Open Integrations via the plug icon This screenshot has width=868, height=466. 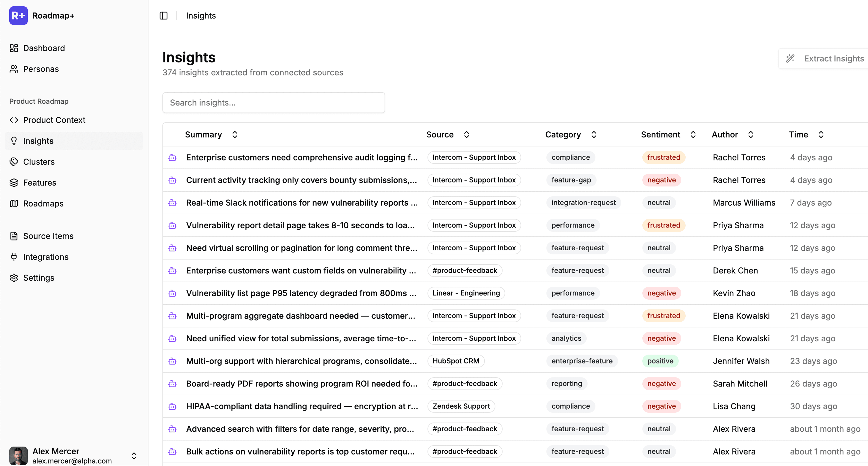click(x=14, y=257)
